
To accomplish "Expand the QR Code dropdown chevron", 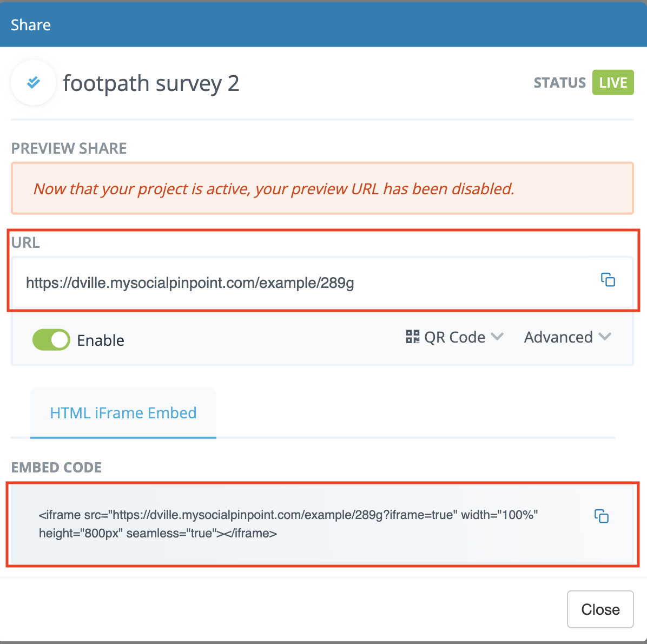I will (497, 337).
